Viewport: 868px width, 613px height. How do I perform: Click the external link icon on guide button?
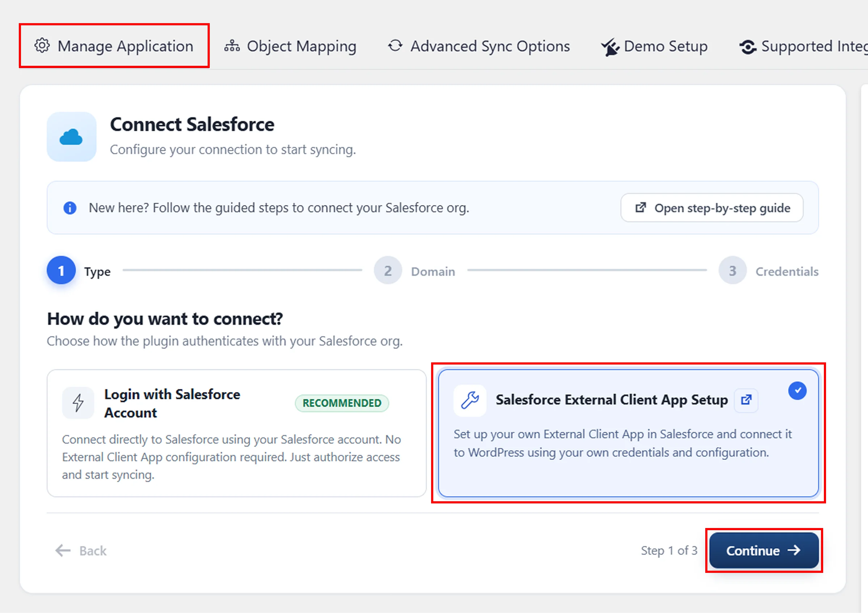pos(641,208)
